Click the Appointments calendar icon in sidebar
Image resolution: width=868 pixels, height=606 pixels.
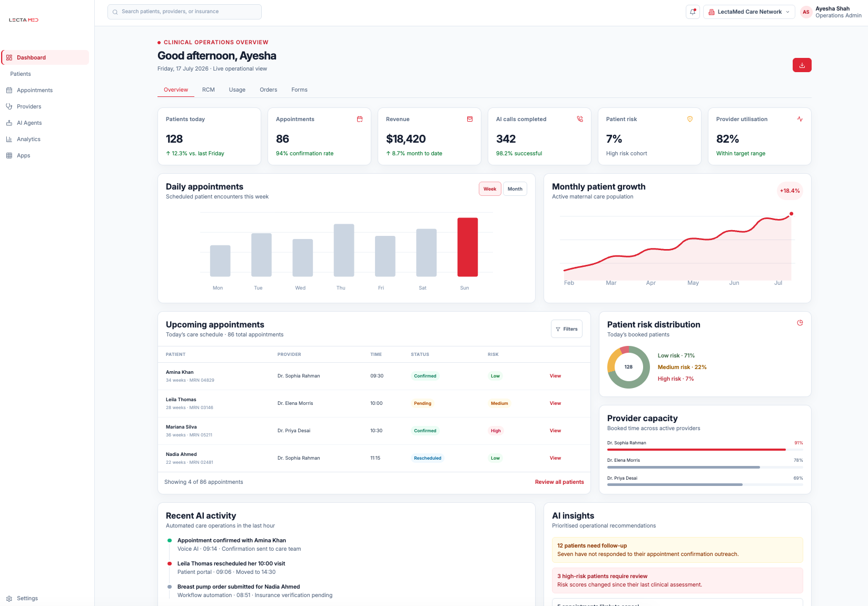(9, 91)
